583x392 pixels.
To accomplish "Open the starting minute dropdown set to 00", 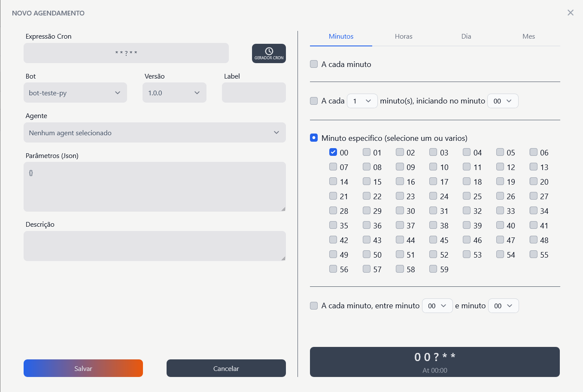I will (x=503, y=101).
